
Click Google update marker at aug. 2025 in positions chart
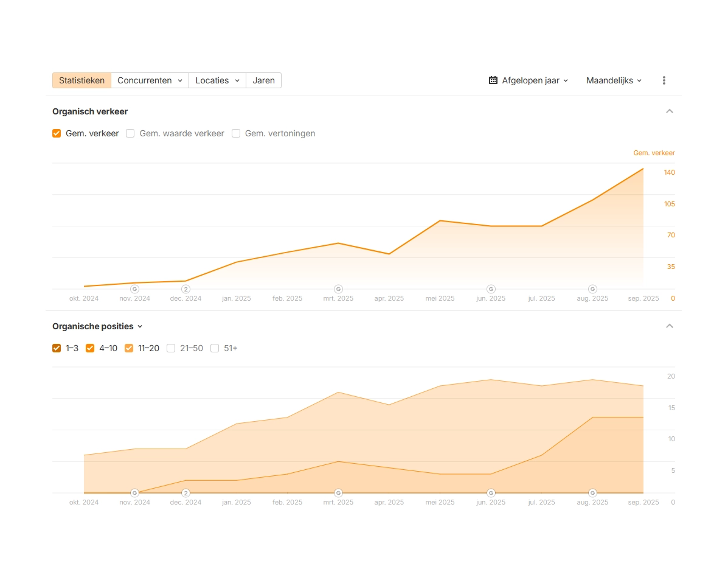[592, 492]
